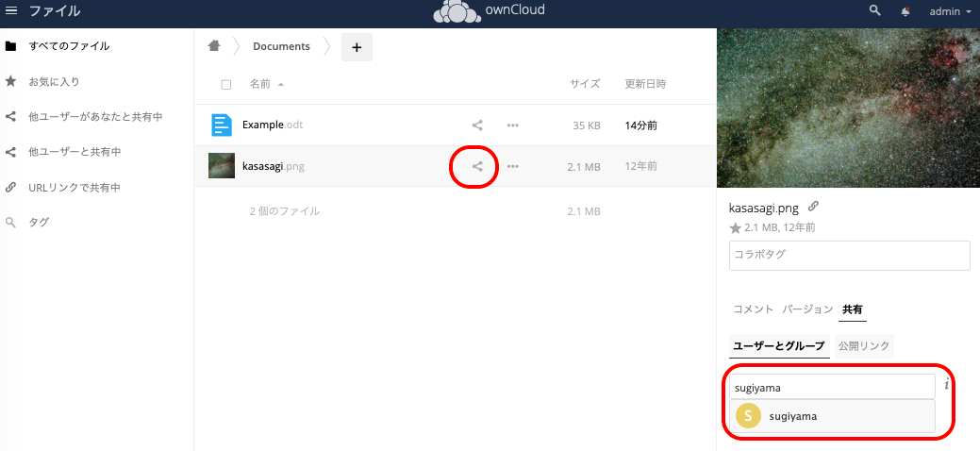Image resolution: width=980 pixels, height=451 pixels.
Task: Toggle the select all files checkbox
Action: [x=226, y=85]
